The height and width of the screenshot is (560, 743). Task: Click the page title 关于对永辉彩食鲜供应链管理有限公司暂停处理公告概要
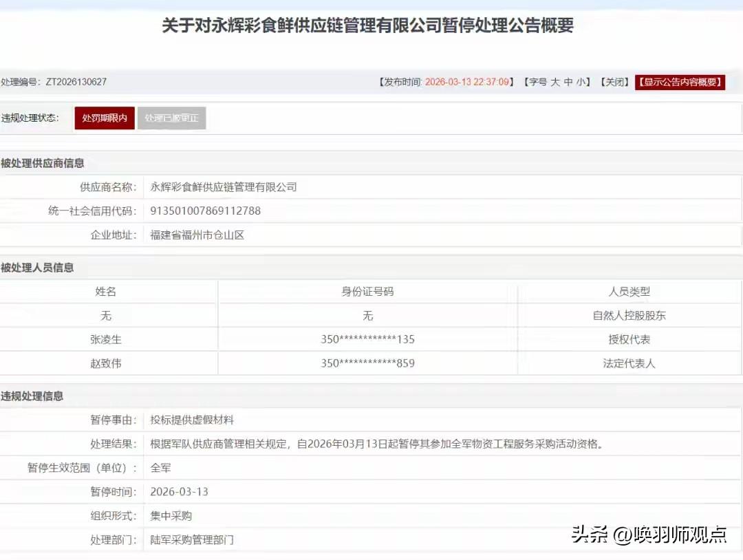(367, 25)
